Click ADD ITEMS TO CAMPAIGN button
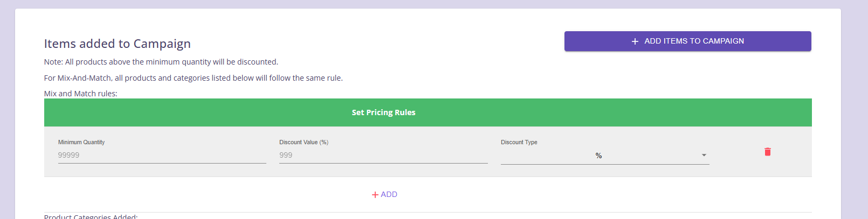Image resolution: width=868 pixels, height=219 pixels. (688, 41)
